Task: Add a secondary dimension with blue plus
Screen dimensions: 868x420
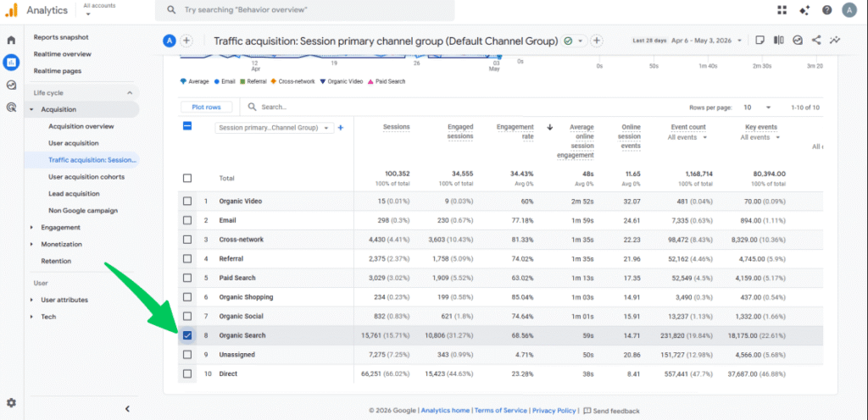Action: [341, 128]
